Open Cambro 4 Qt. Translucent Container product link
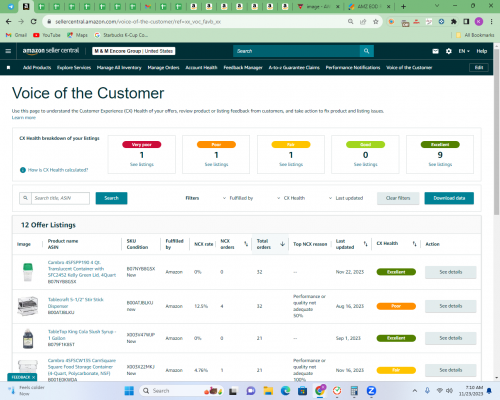 point(82,269)
